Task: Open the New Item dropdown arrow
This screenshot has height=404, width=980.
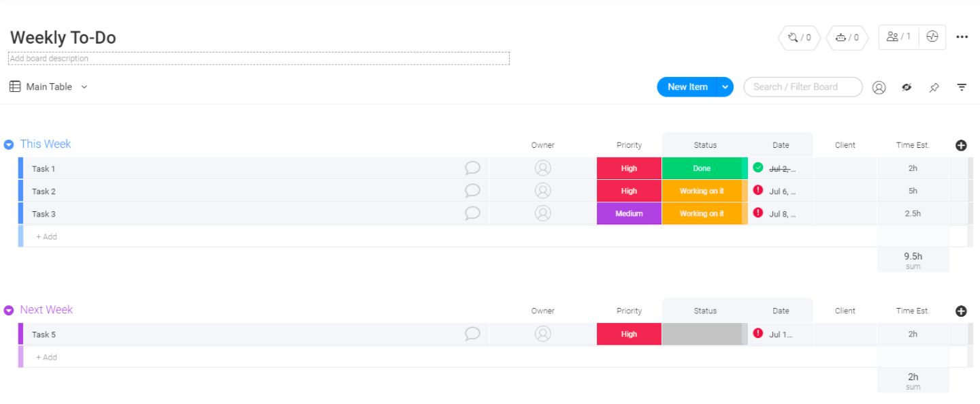Action: [x=725, y=87]
